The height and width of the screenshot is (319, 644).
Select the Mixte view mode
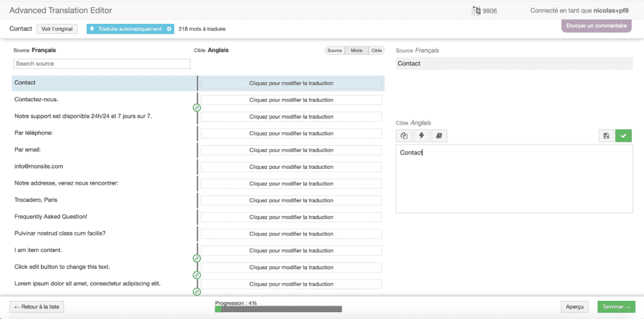(357, 50)
